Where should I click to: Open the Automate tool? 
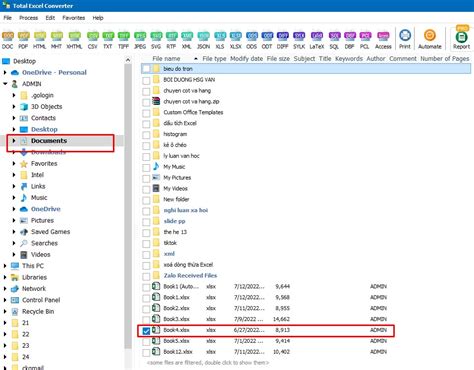click(x=430, y=39)
